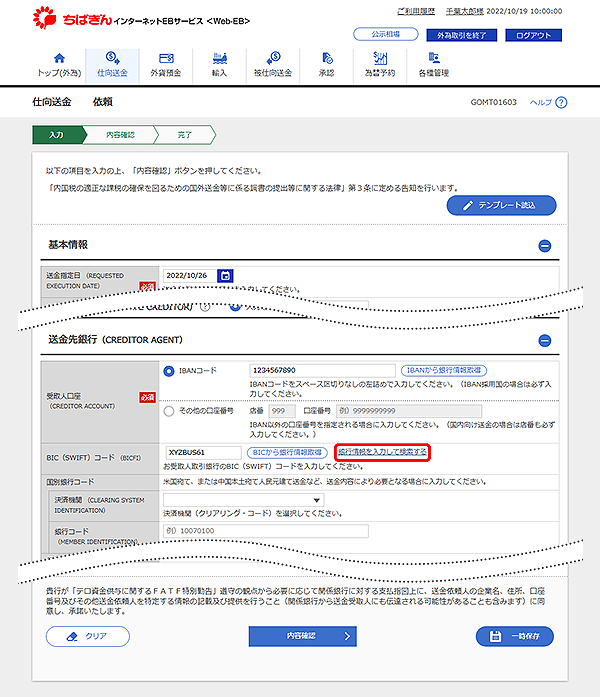Open the 仕向送金 menu icon
The width and height of the screenshot is (600, 697).
click(x=112, y=58)
